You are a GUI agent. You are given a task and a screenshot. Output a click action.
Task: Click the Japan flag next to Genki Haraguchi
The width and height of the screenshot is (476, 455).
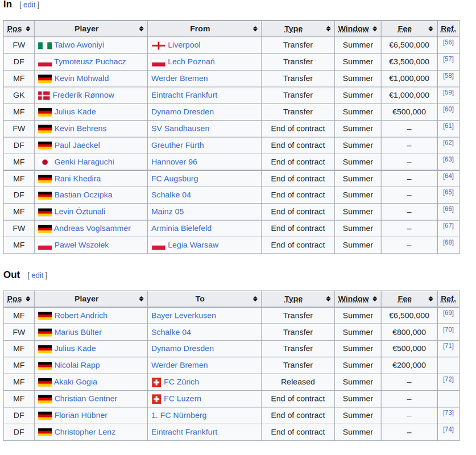45,163
